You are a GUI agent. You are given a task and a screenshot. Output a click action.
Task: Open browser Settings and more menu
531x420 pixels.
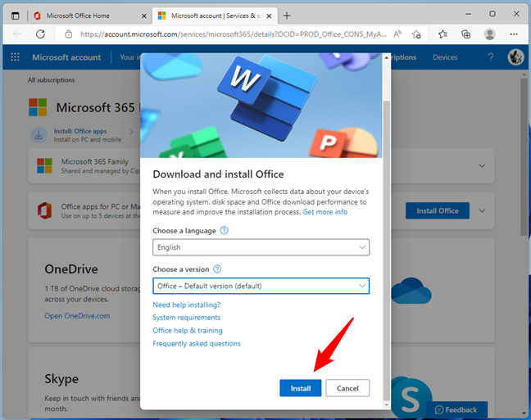[514, 34]
